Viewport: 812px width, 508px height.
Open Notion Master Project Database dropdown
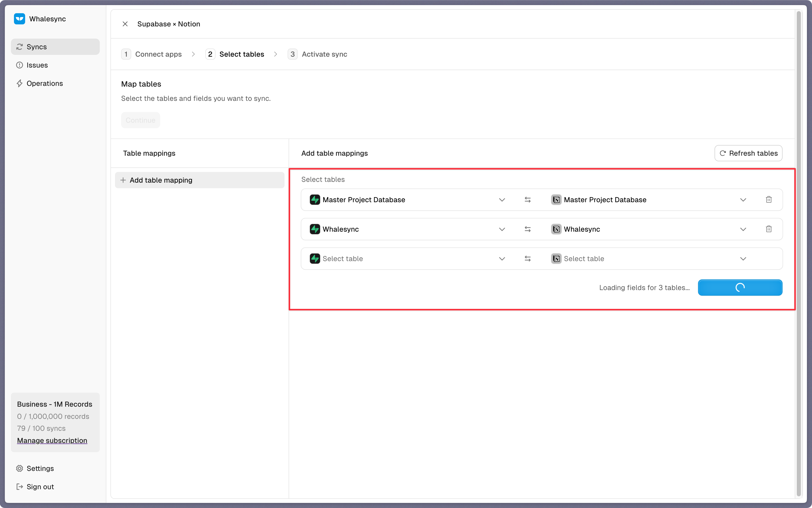pos(649,200)
